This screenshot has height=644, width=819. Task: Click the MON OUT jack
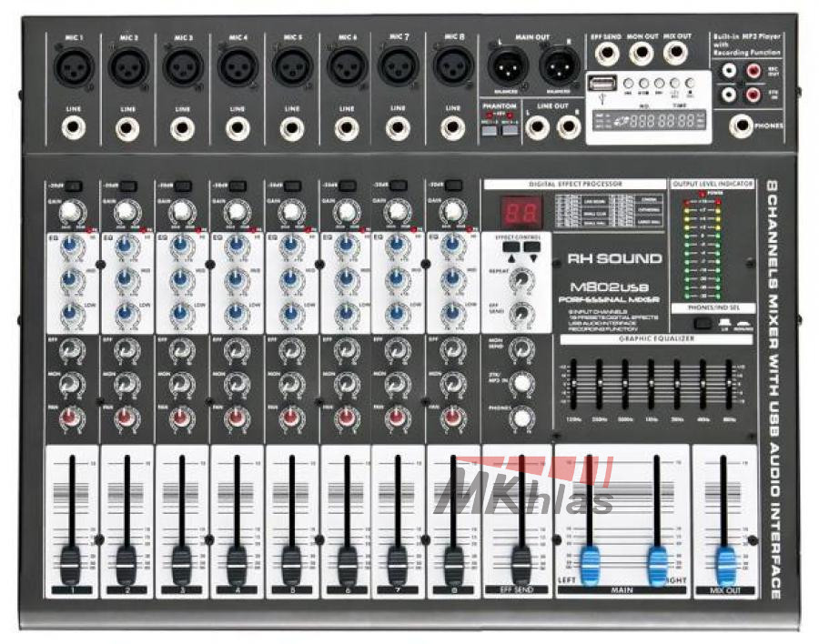point(642,54)
